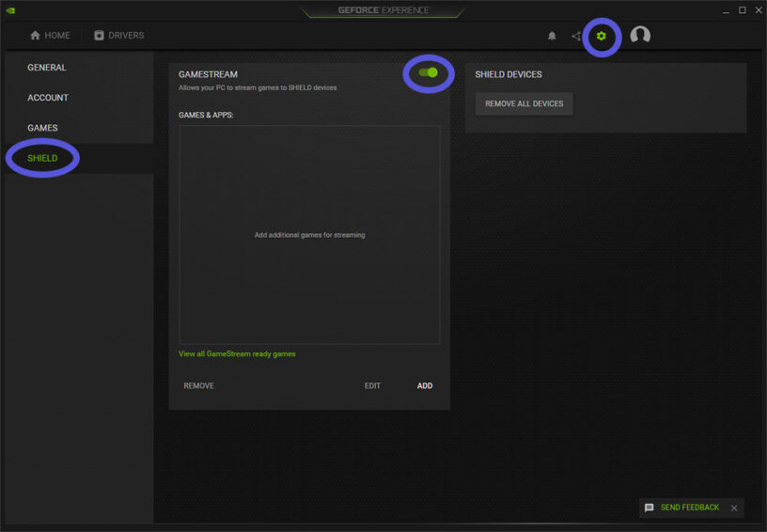Minimize the GeForce Experience window
The width and height of the screenshot is (767, 532).
(726, 10)
